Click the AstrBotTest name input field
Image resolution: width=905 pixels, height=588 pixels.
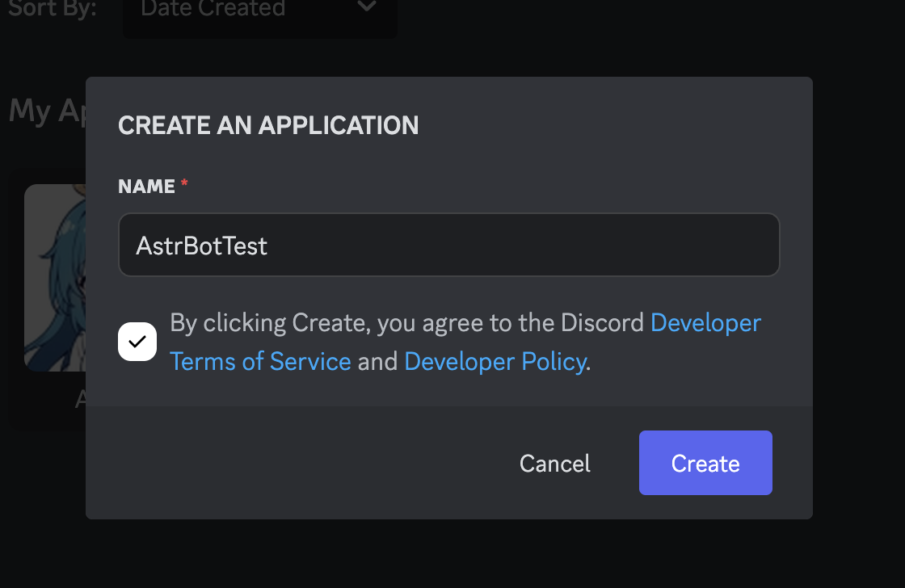click(449, 245)
